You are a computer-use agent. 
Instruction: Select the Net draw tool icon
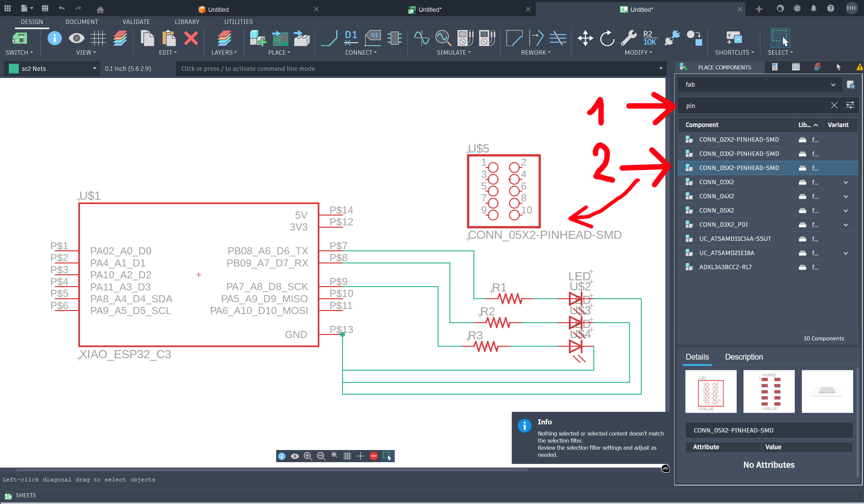pos(329,38)
